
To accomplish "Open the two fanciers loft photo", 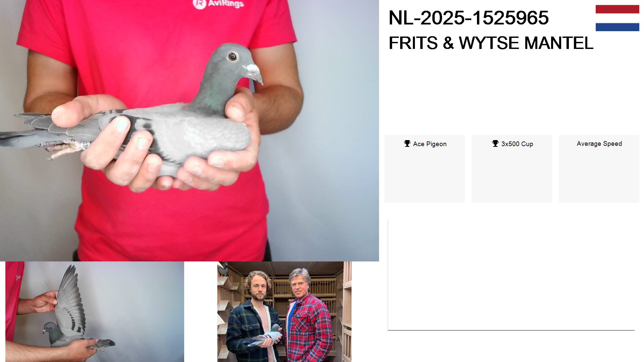I will point(284,312).
